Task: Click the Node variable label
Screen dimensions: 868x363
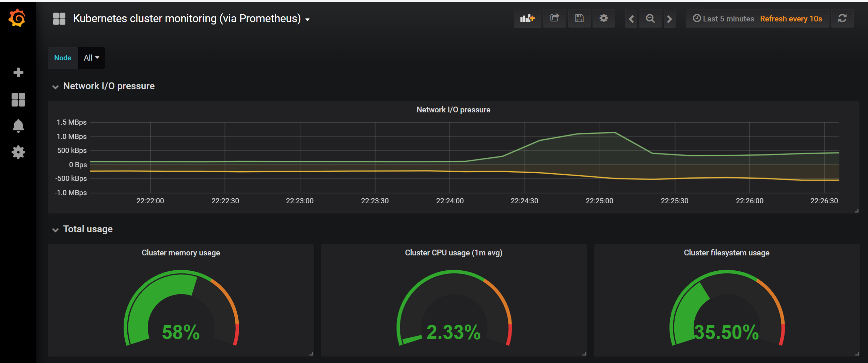Action: point(63,58)
